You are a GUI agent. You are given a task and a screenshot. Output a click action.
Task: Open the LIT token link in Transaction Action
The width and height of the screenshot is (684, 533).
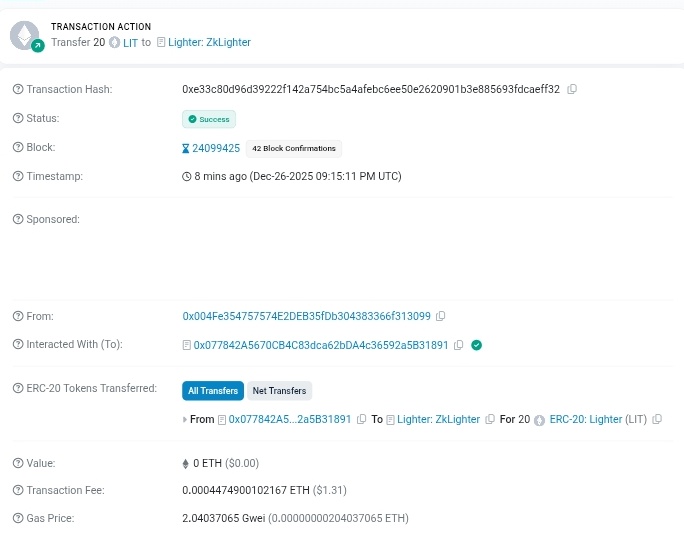pyautogui.click(x=130, y=43)
